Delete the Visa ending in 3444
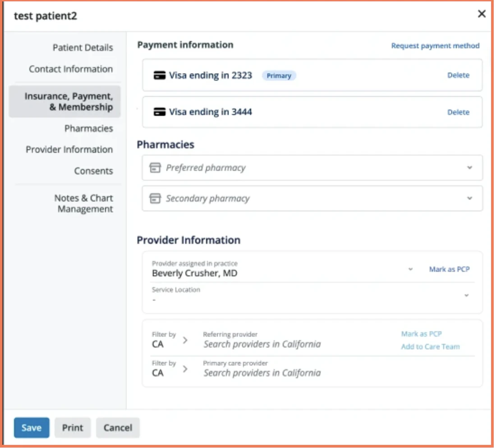The image size is (496, 448). [458, 112]
